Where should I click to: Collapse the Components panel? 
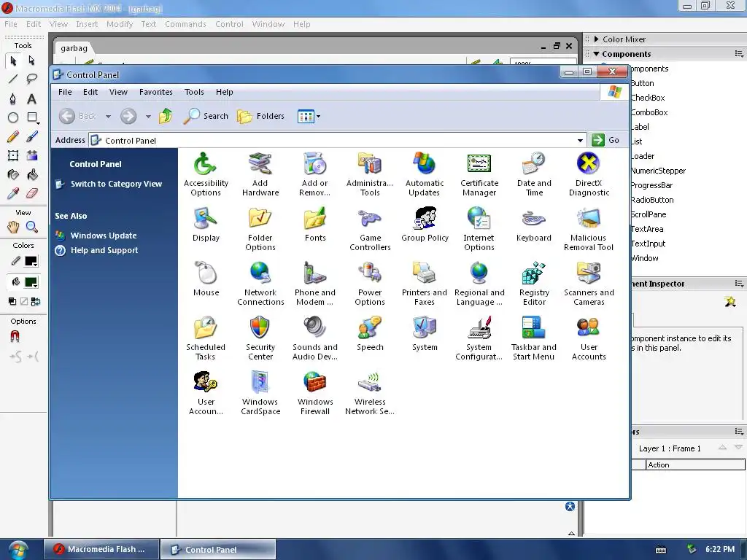(596, 54)
